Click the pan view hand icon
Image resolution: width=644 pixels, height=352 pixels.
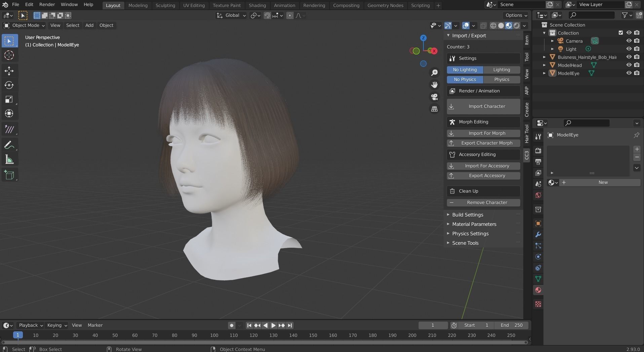[x=434, y=85]
